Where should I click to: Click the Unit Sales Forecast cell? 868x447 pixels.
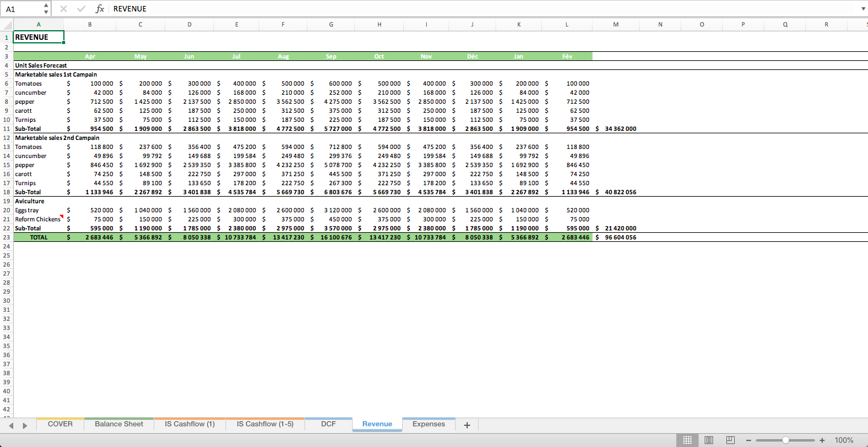click(x=41, y=65)
